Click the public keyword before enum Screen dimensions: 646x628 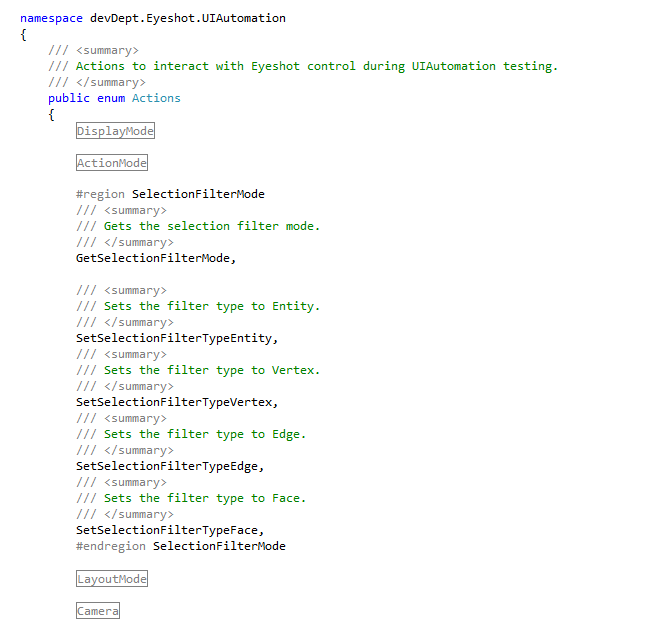click(69, 98)
